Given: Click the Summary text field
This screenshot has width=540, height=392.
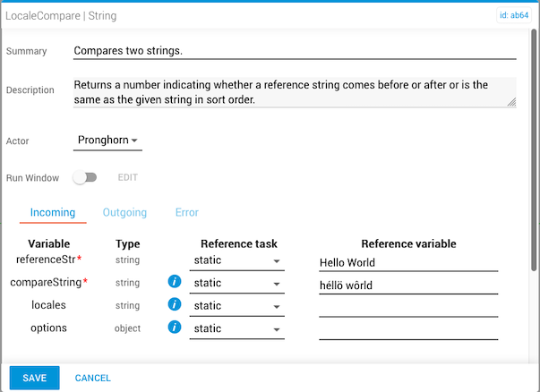Looking at the screenshot, I should point(295,51).
